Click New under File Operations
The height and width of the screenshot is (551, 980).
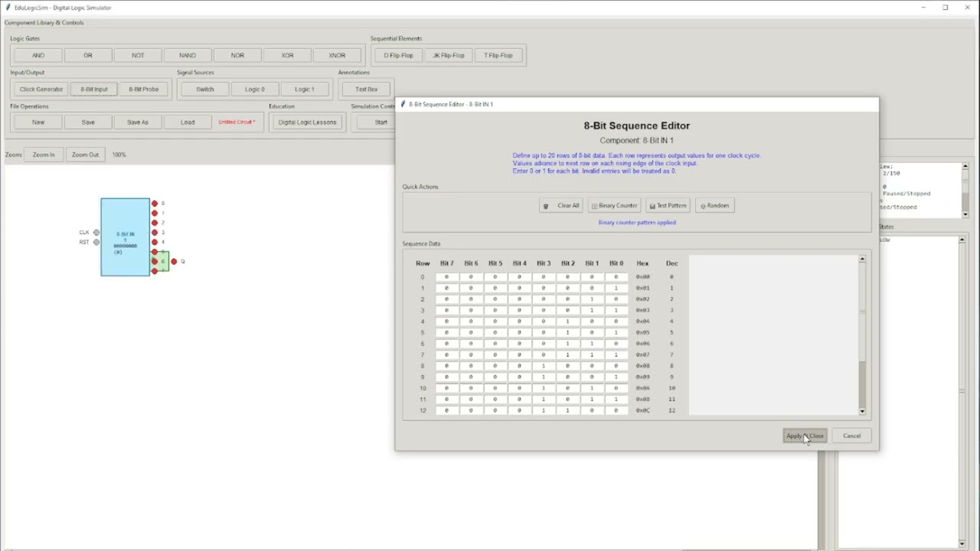tap(38, 122)
